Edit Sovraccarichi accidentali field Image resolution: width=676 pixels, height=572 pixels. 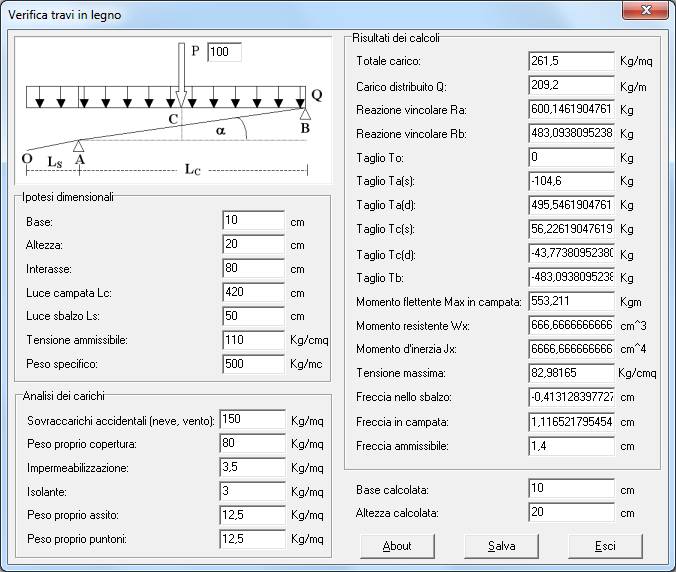point(252,419)
